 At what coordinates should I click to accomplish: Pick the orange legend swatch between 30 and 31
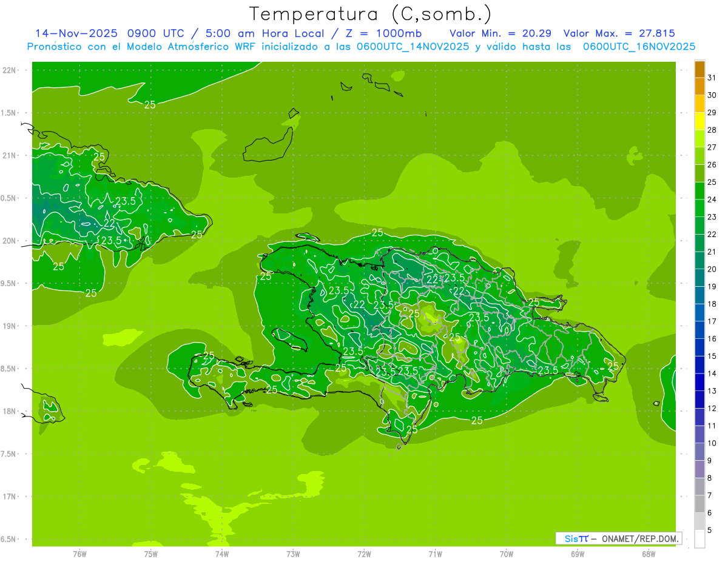pos(699,87)
